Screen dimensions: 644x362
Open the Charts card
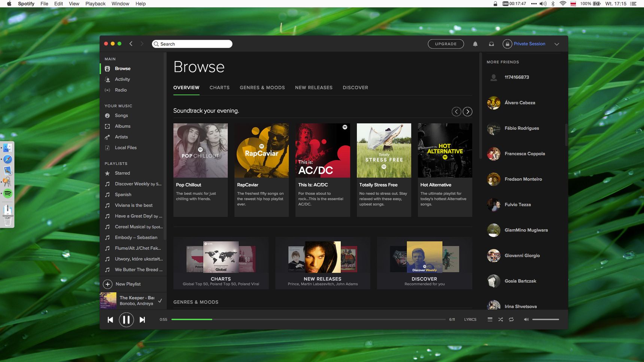(221, 263)
